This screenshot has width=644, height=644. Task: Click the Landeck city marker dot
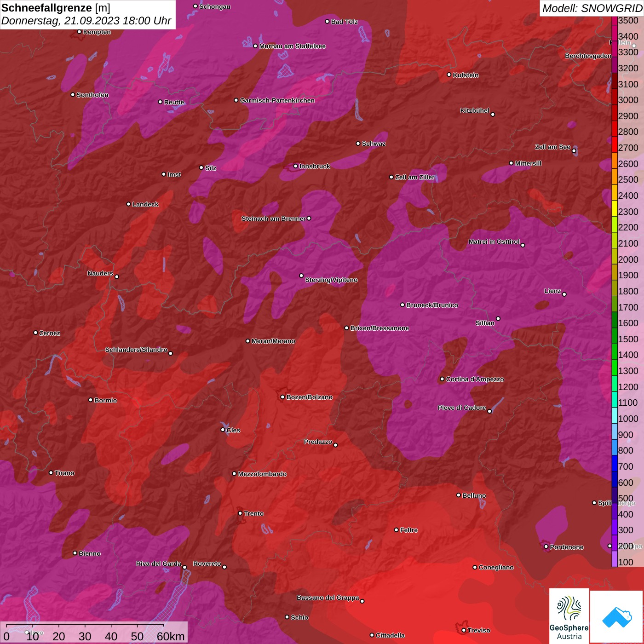click(129, 204)
